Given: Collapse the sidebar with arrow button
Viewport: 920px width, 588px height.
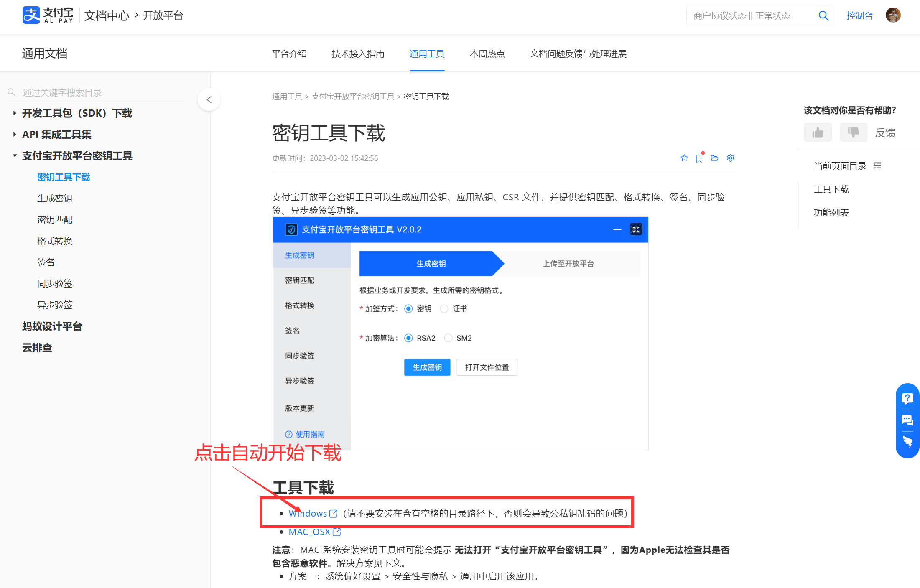Looking at the screenshot, I should coord(209,99).
